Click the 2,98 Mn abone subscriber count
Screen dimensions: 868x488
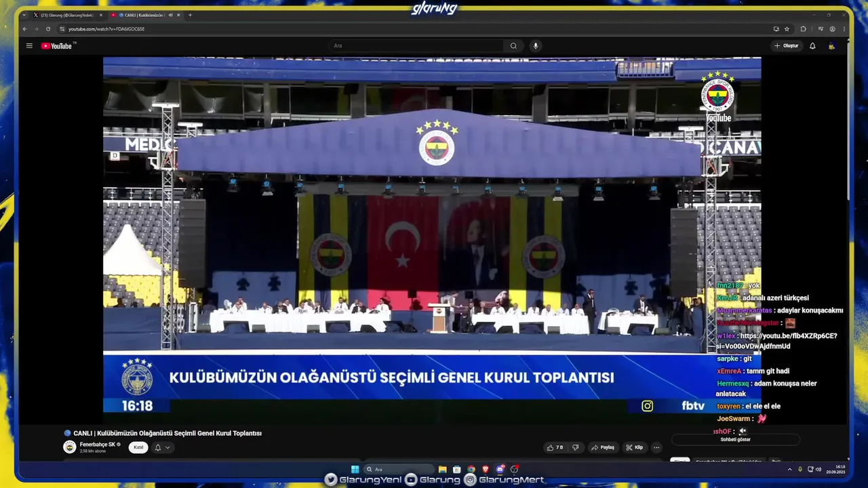93,451
